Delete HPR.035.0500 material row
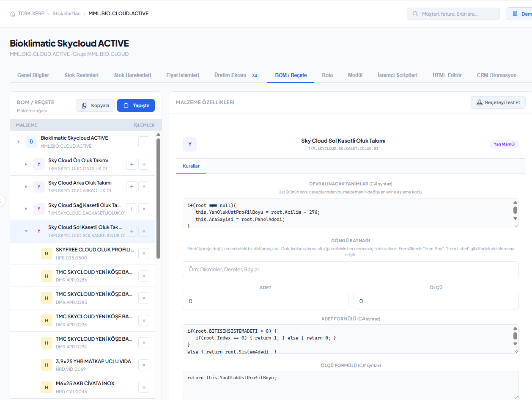 (x=144, y=254)
